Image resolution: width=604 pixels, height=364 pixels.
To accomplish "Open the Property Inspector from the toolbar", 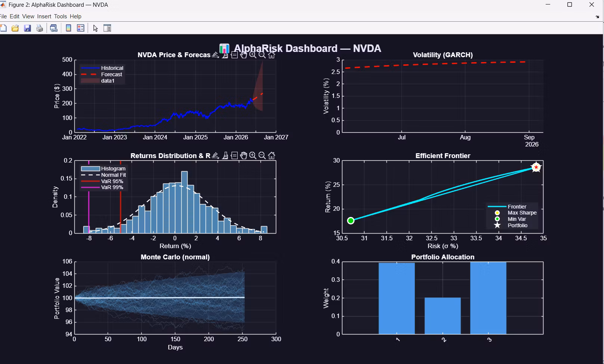I will [107, 28].
